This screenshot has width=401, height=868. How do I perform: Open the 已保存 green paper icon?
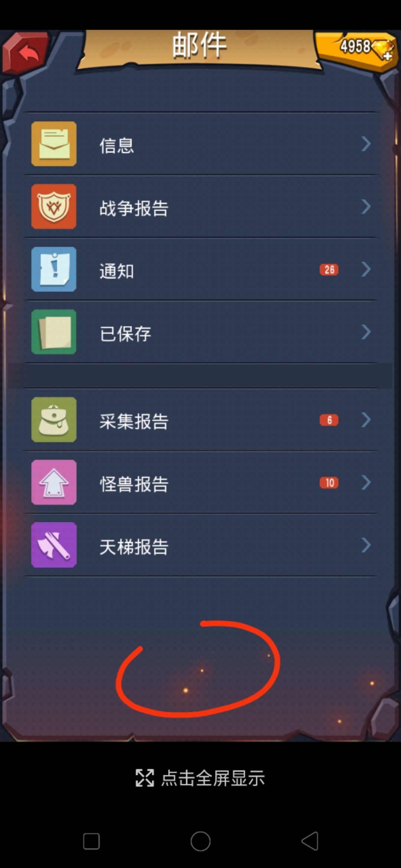tap(54, 332)
